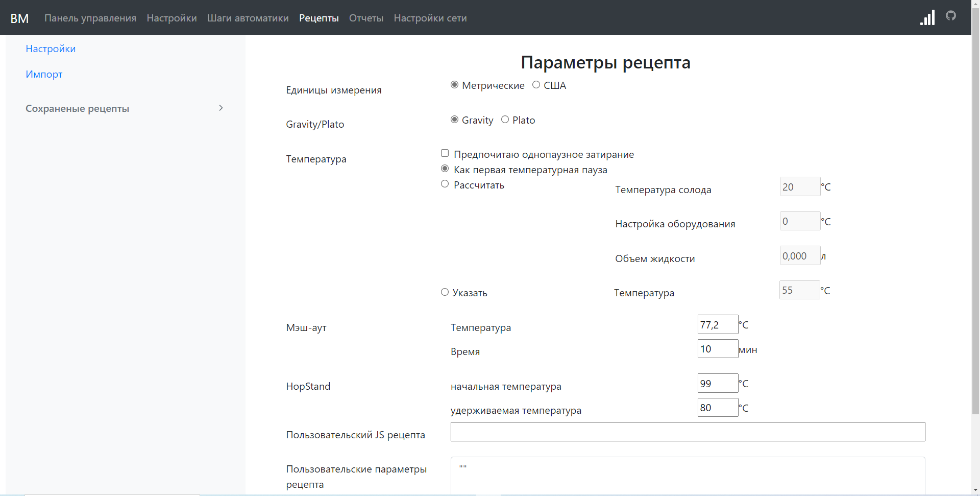This screenshot has width=980, height=496.
Task: Open Настройки in the top navbar
Action: (x=171, y=18)
